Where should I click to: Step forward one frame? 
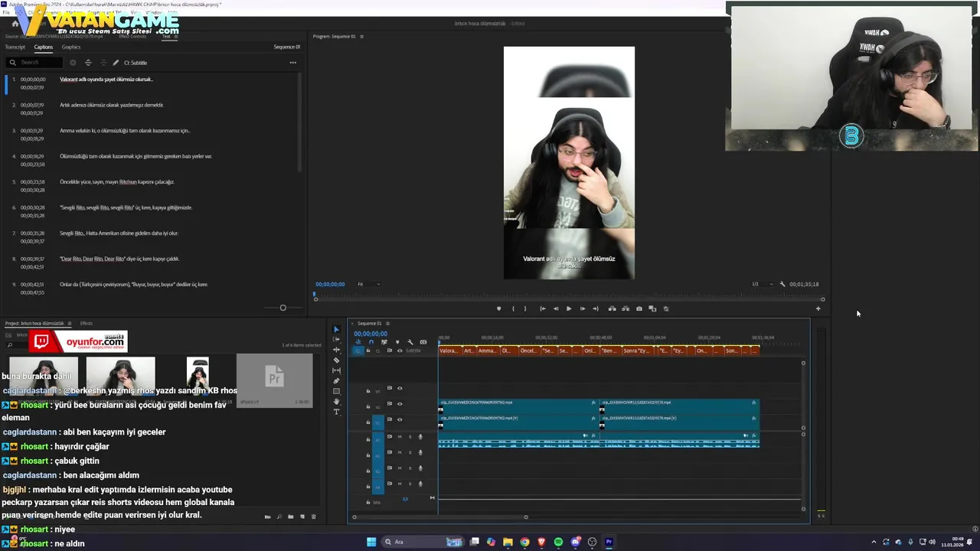click(583, 309)
